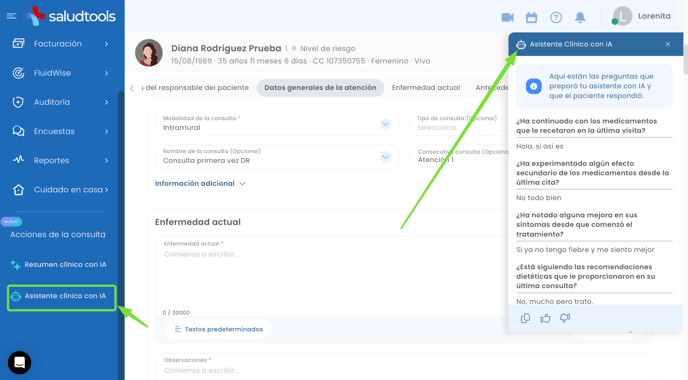The height and width of the screenshot is (380, 688).
Task: Click the Auditoría shield icon
Action: [18, 102]
